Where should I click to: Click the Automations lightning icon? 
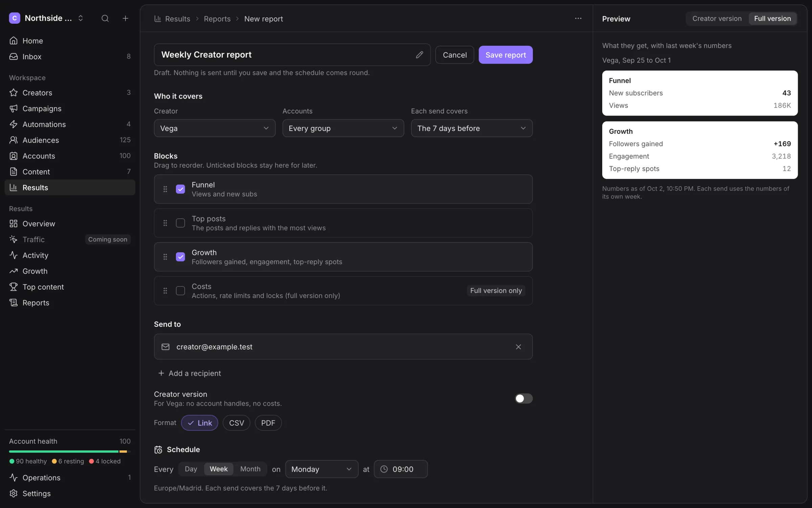pos(14,124)
